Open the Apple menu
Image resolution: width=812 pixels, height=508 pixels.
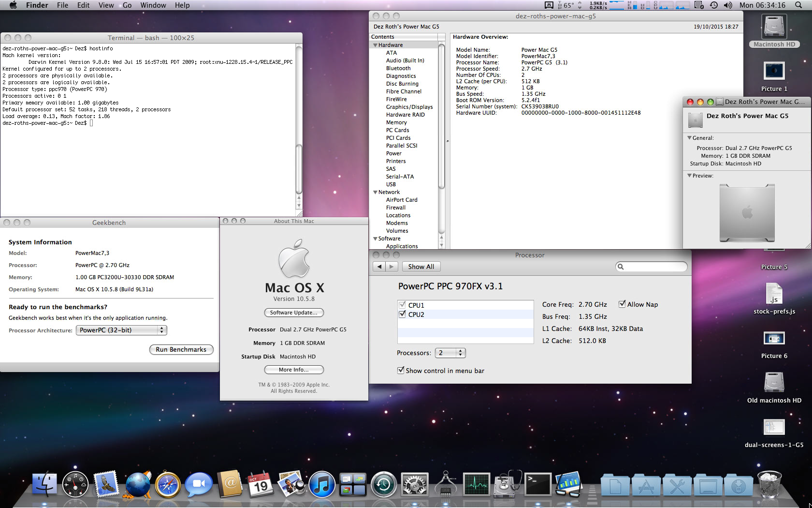click(x=13, y=5)
